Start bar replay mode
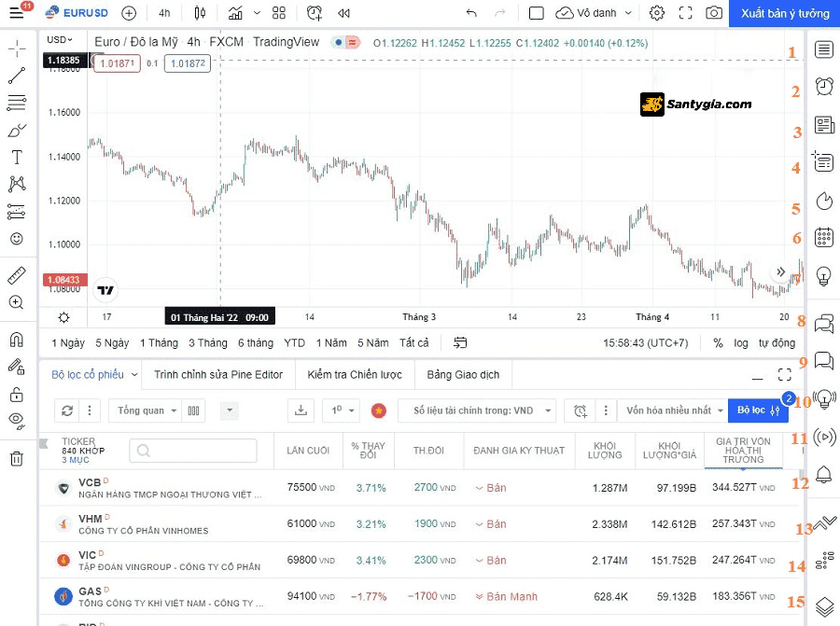 (343, 13)
